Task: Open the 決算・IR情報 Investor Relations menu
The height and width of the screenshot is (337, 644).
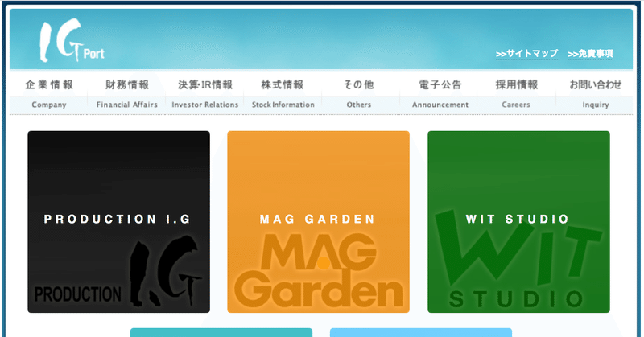Action: (x=205, y=93)
